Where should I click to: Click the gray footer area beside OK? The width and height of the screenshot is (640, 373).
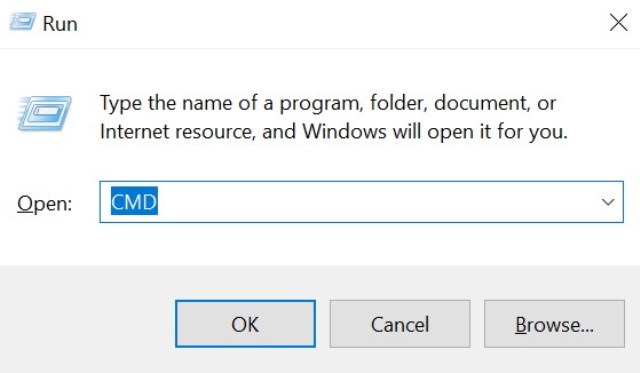pyautogui.click(x=86, y=322)
